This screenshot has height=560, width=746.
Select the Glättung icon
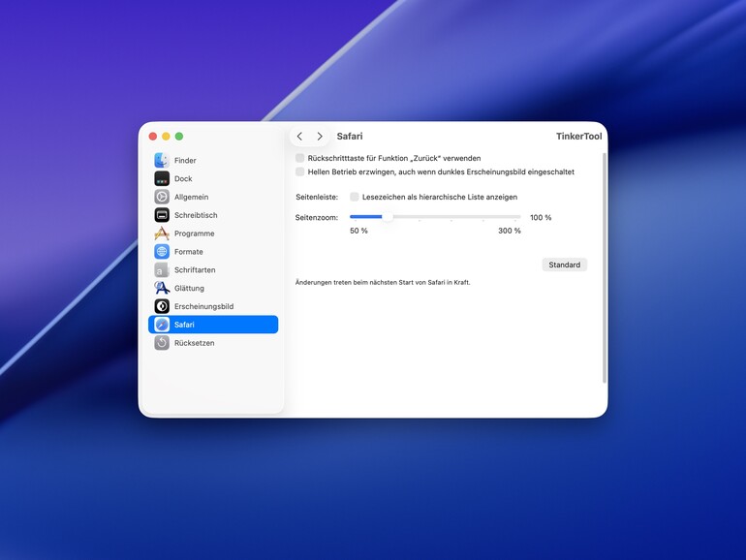(x=162, y=288)
